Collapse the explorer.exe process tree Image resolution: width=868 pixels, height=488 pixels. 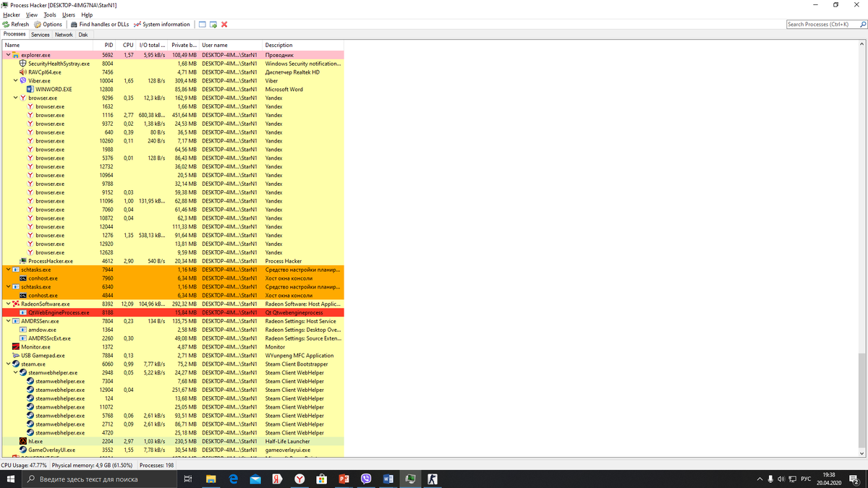pos(9,55)
